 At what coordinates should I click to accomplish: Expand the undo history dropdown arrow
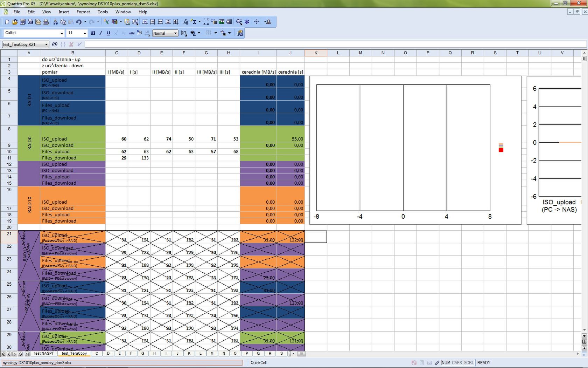(85, 22)
